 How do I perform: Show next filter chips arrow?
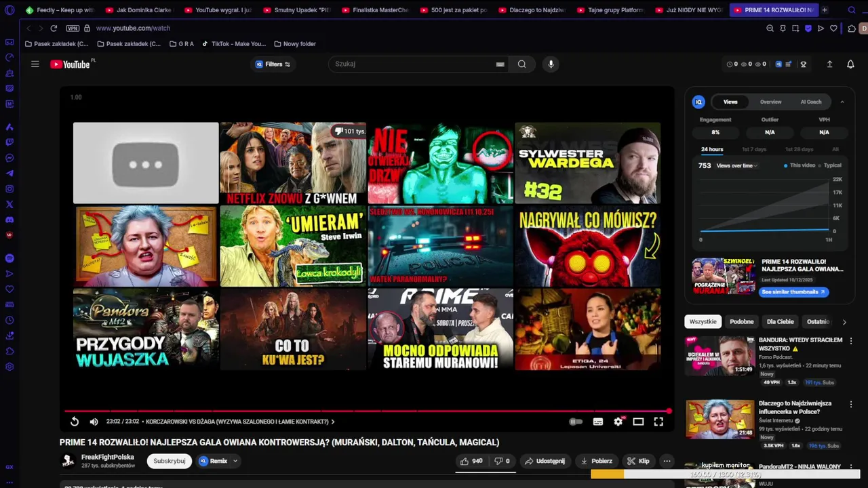(844, 322)
